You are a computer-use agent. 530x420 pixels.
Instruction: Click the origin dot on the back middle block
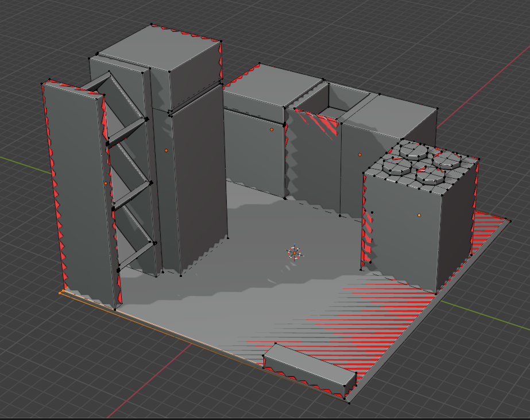tap(272, 130)
